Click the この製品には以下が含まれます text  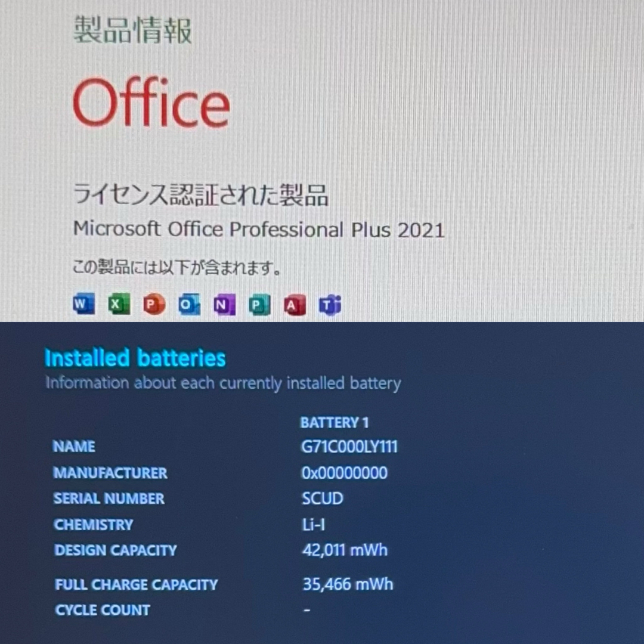click(177, 267)
